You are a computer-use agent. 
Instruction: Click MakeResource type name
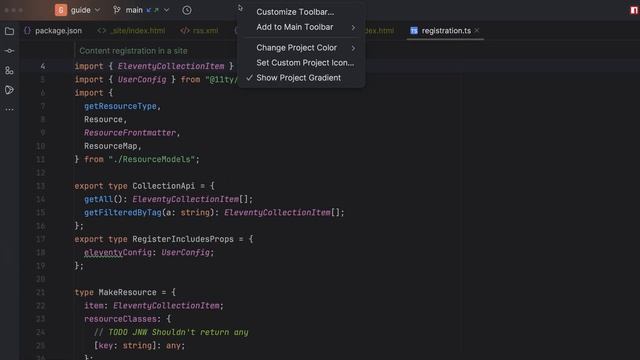127,292
